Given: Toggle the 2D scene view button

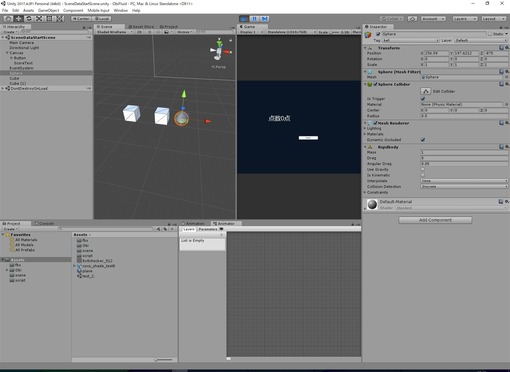Looking at the screenshot, I should tap(140, 32).
